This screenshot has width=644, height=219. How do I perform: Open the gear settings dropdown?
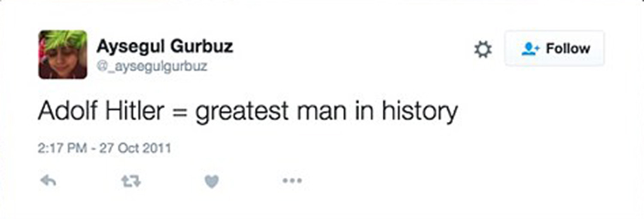tap(483, 49)
